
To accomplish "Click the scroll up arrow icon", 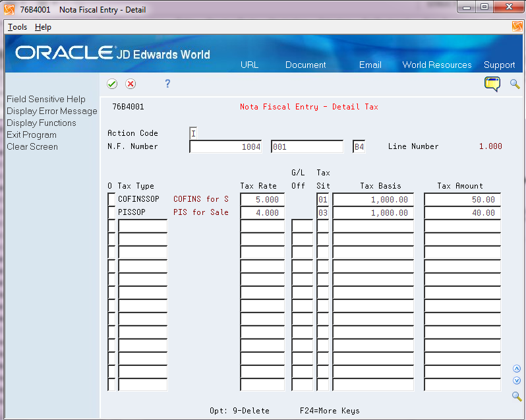I will click(x=517, y=369).
